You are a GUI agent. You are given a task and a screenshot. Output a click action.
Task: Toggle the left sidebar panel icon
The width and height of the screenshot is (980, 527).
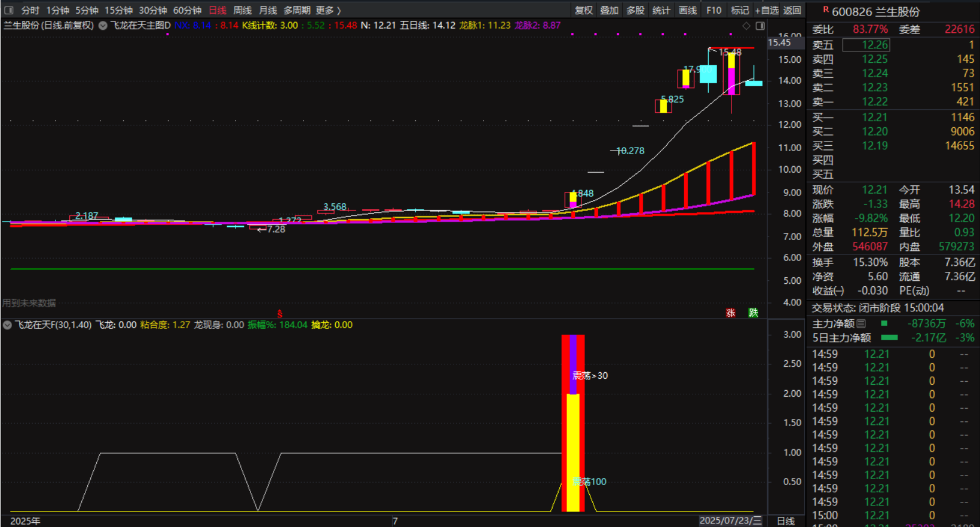9,10
